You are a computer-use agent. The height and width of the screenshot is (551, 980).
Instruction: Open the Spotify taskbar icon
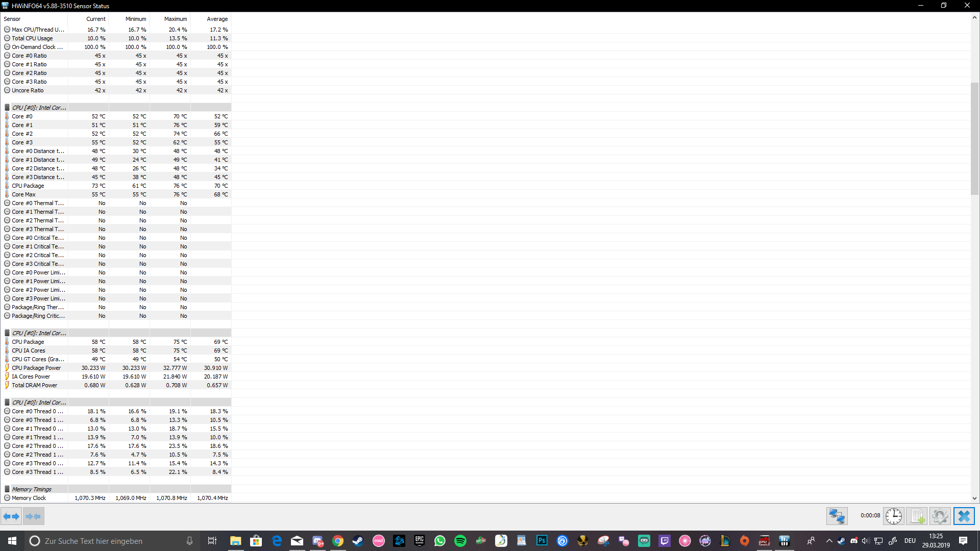[x=460, y=541]
